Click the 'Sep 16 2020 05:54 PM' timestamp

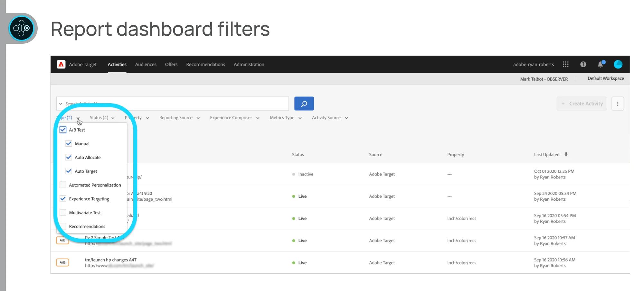[x=555, y=216]
